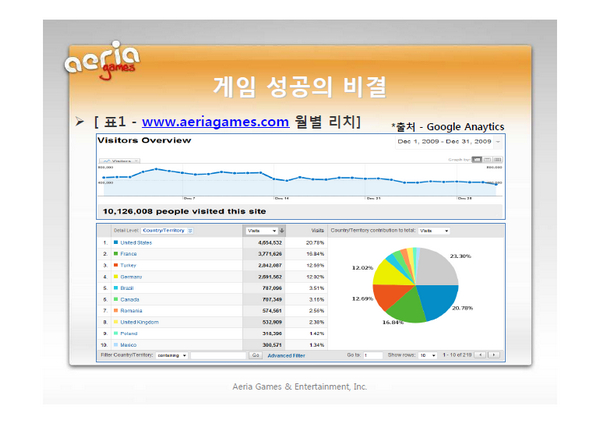Image resolution: width=600 pixels, height=424 pixels.
Task: Open the Brazil country row link
Action: (x=127, y=288)
